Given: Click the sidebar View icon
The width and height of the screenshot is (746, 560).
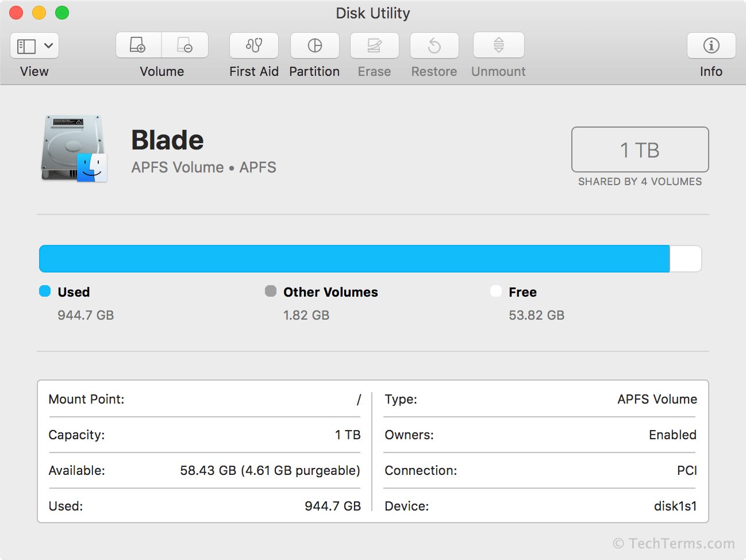Looking at the screenshot, I should 26,46.
